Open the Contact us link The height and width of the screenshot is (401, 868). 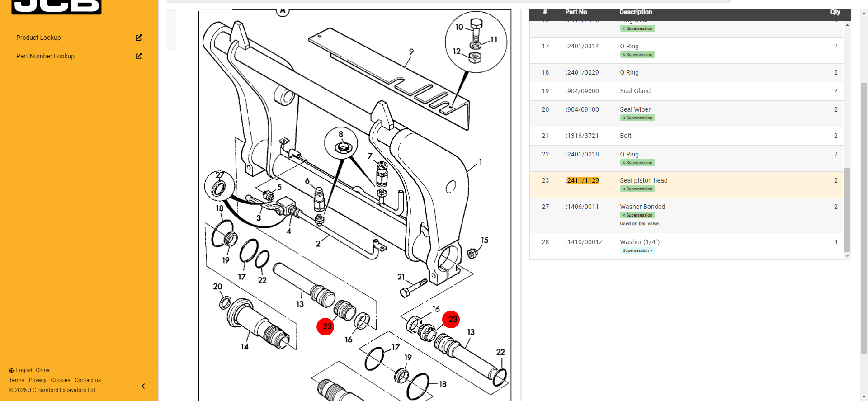click(x=88, y=380)
